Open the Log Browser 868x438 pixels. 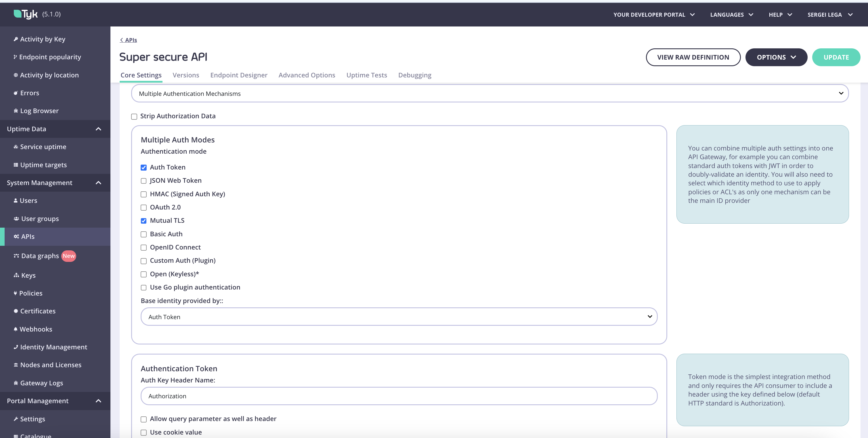point(39,110)
